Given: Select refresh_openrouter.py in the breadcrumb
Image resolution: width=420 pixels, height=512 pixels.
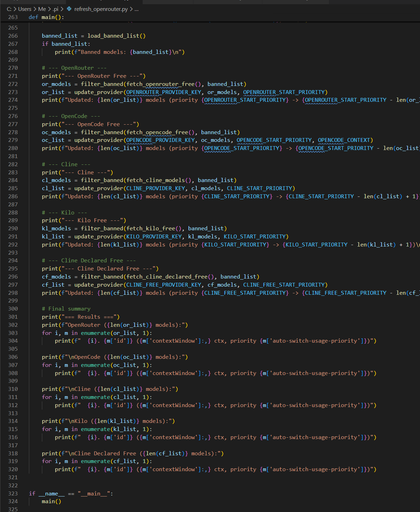Looking at the screenshot, I should [101, 9].
